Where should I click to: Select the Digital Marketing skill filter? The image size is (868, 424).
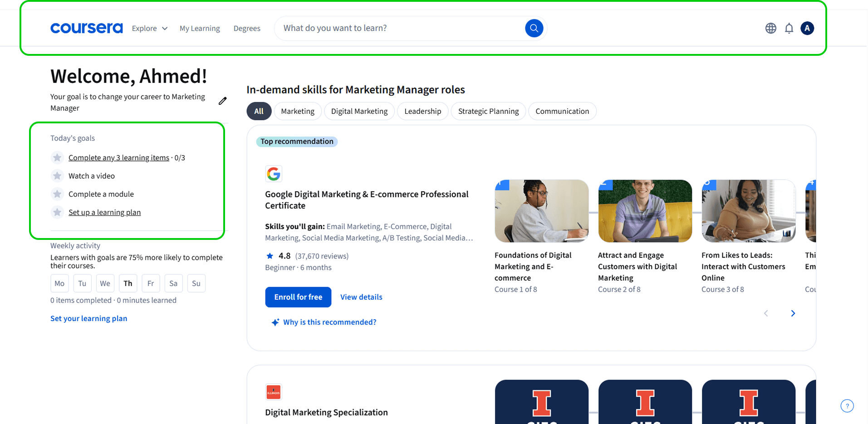click(x=359, y=111)
